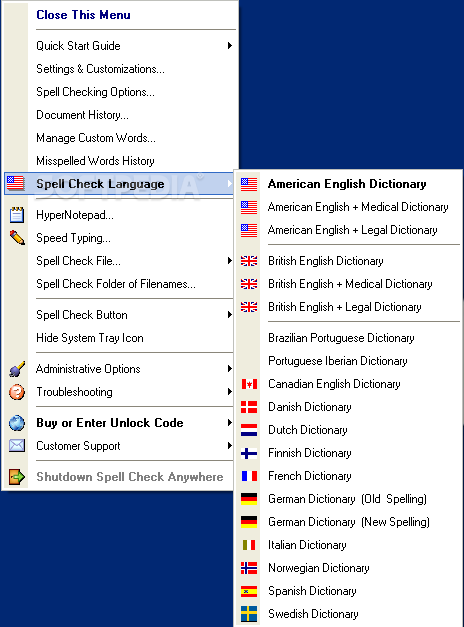Open Settings & Customizations
The height and width of the screenshot is (627, 464).
(100, 69)
